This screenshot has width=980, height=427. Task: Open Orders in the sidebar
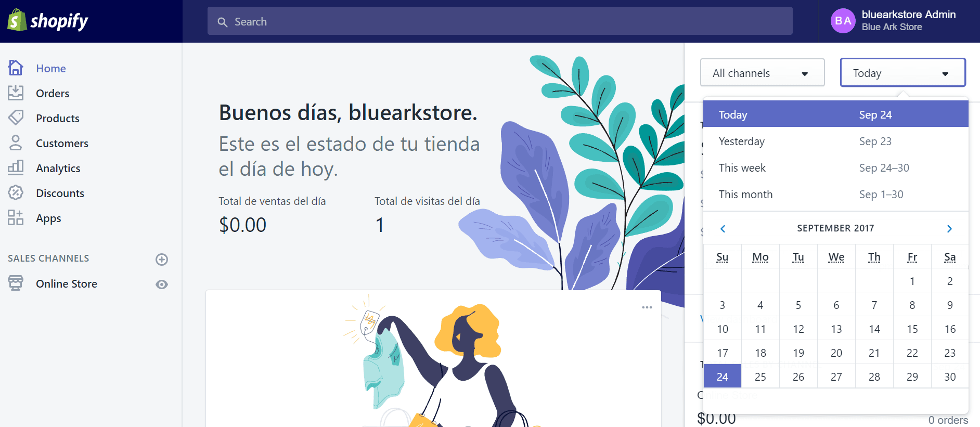[x=53, y=93]
